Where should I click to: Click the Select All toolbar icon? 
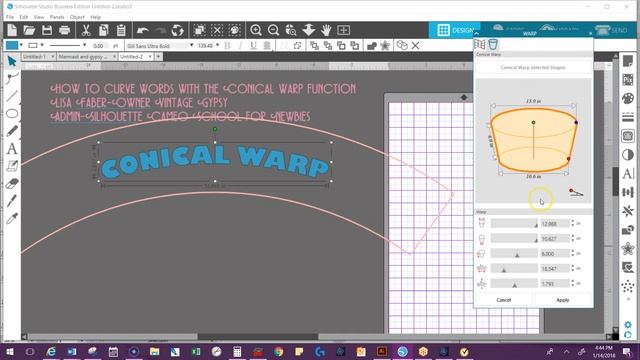click(199, 30)
